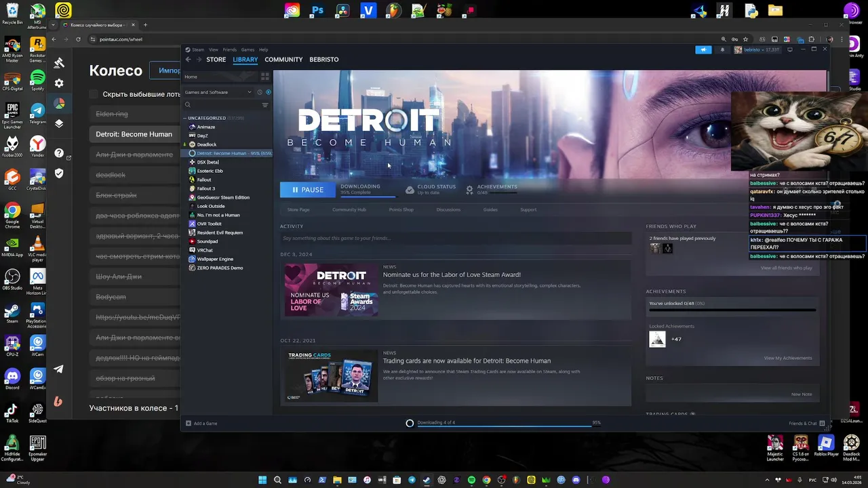Open the View menu in Steam

click(214, 49)
